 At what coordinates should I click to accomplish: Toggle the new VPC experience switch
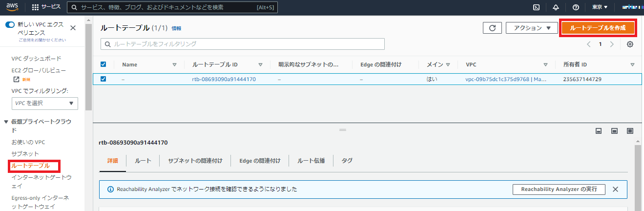[x=10, y=24]
